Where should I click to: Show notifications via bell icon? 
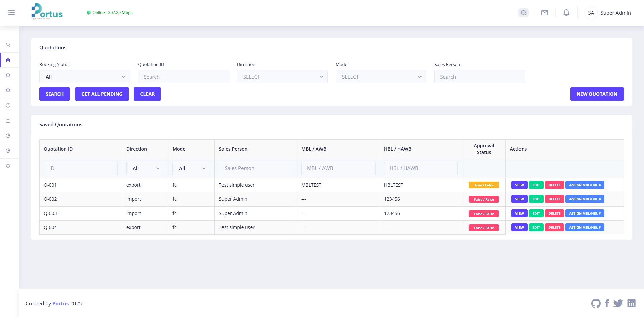point(566,13)
